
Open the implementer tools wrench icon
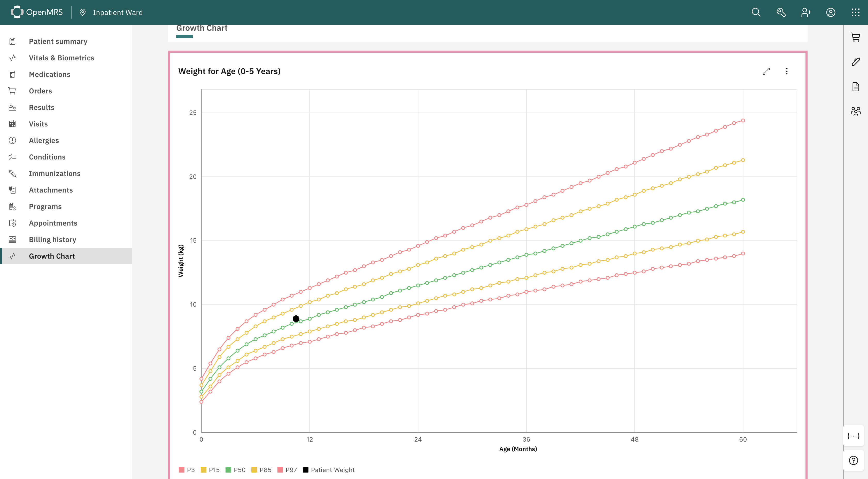(781, 12)
